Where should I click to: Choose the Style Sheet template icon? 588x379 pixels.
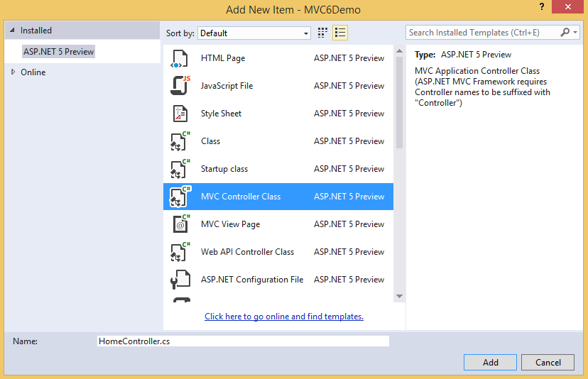tap(180, 114)
